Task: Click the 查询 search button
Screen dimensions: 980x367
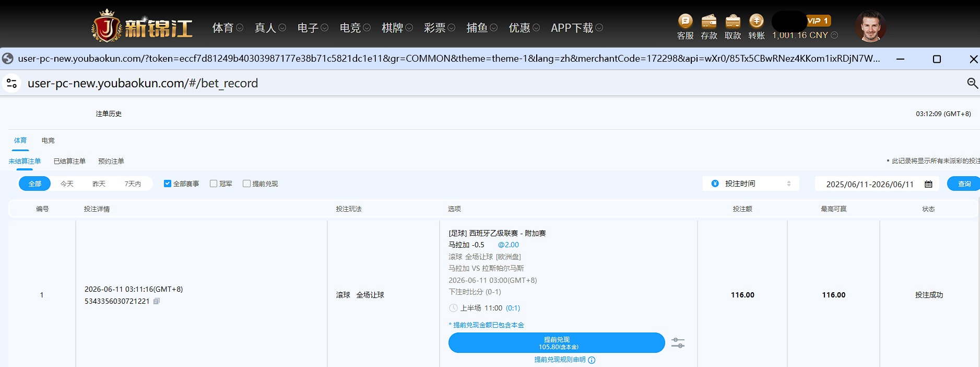Action: pyautogui.click(x=964, y=183)
